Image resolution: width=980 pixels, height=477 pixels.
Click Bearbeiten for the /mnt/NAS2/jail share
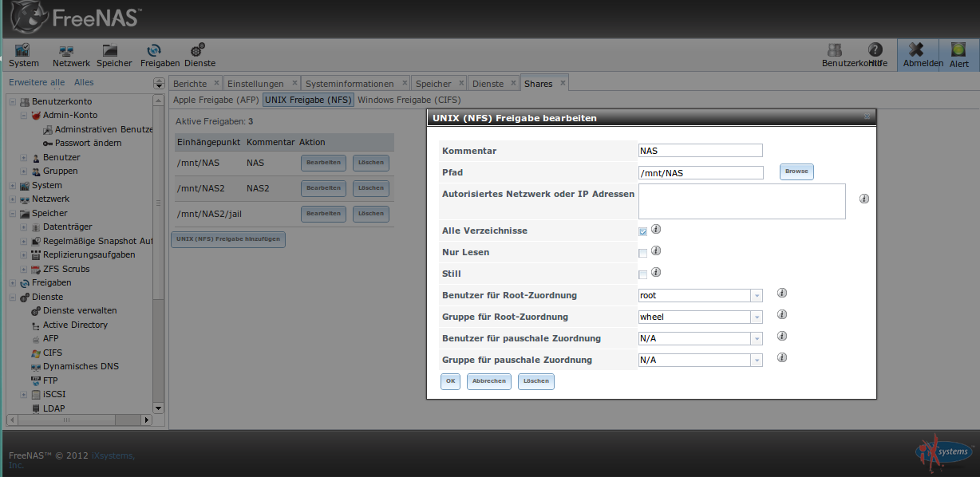[323, 214]
